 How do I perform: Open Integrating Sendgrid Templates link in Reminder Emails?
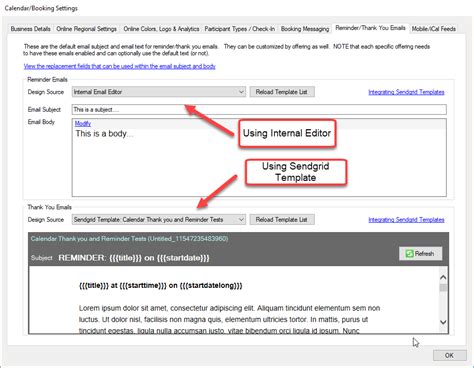[x=406, y=92]
